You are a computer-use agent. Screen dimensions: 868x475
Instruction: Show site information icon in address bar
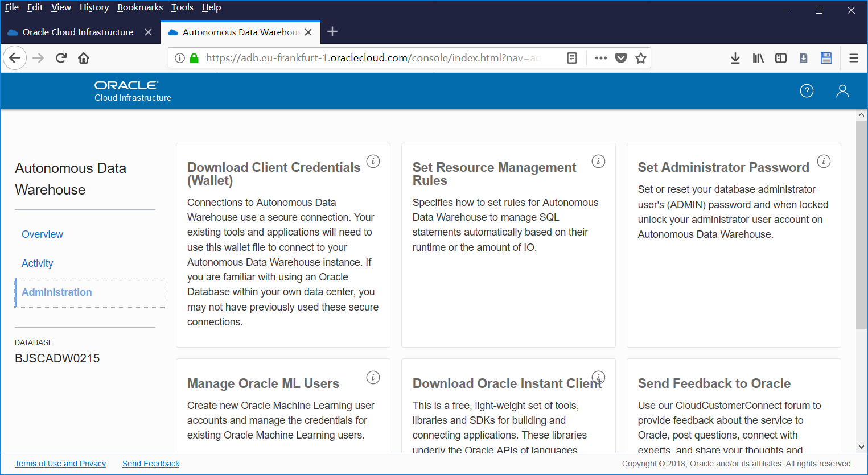[180, 58]
